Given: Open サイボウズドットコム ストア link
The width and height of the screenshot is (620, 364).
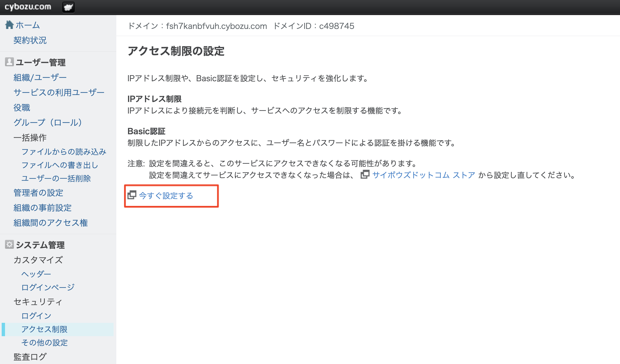Looking at the screenshot, I should click(424, 175).
